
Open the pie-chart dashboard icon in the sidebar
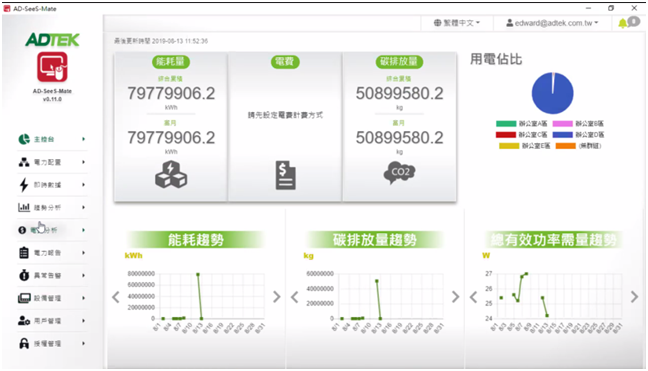(x=24, y=139)
